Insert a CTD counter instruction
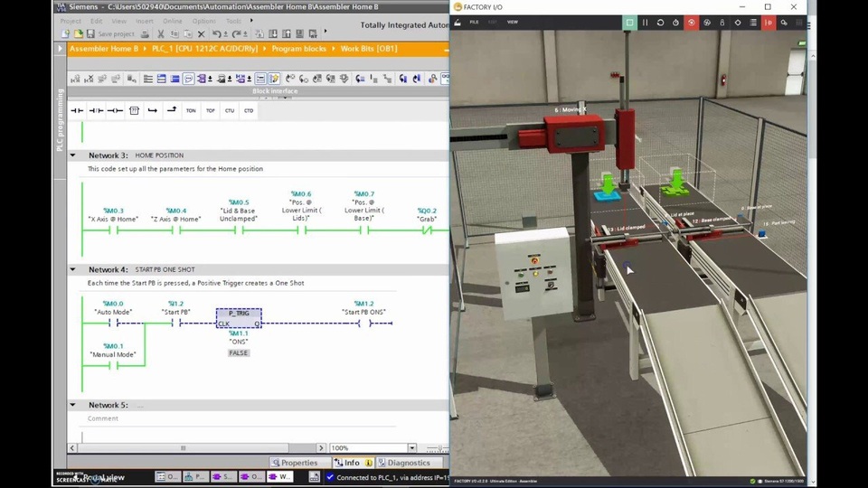This screenshot has height=488, width=868. pyautogui.click(x=249, y=110)
